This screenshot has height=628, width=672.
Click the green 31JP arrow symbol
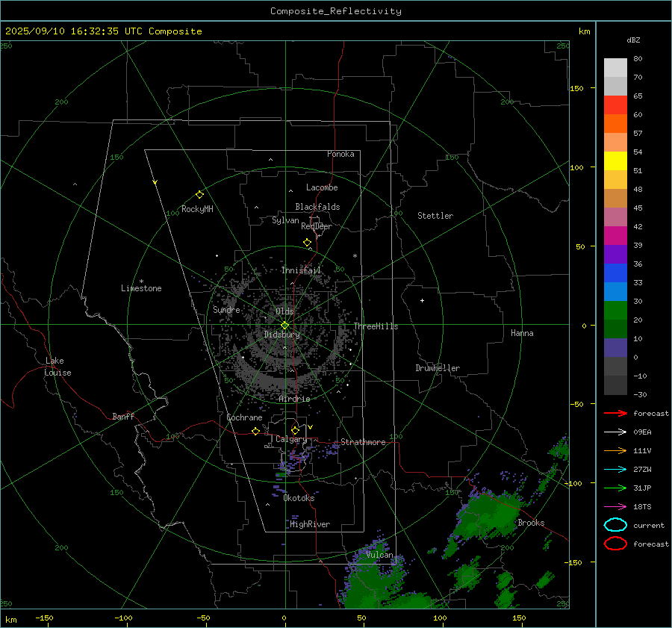coord(615,488)
